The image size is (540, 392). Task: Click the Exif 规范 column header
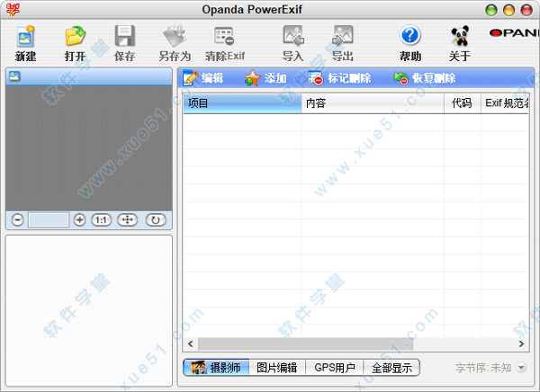click(505, 103)
